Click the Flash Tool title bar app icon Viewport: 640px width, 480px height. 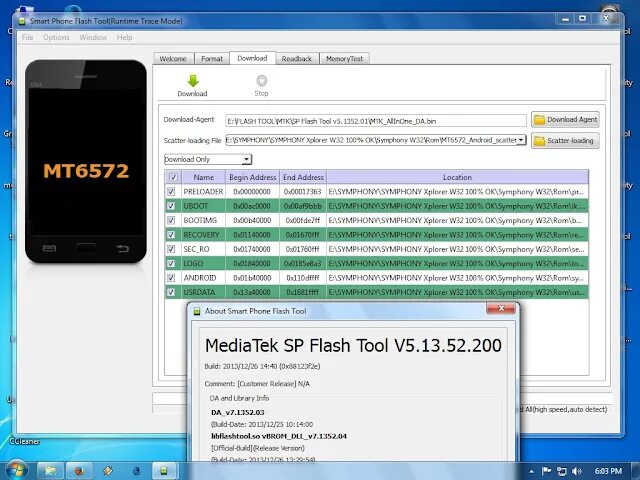point(22,21)
